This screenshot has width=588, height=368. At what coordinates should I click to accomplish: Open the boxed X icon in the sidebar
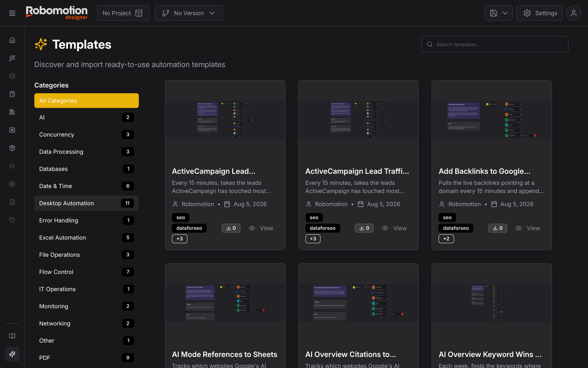[x=12, y=130]
